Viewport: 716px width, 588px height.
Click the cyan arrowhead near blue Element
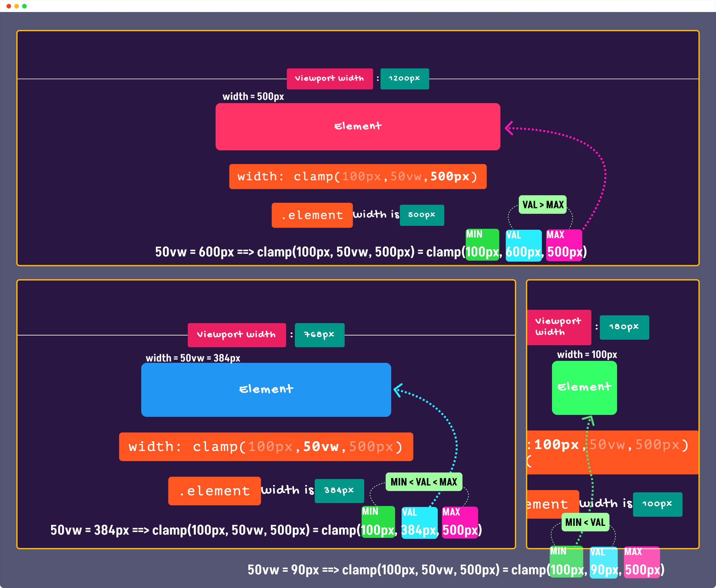[398, 390]
